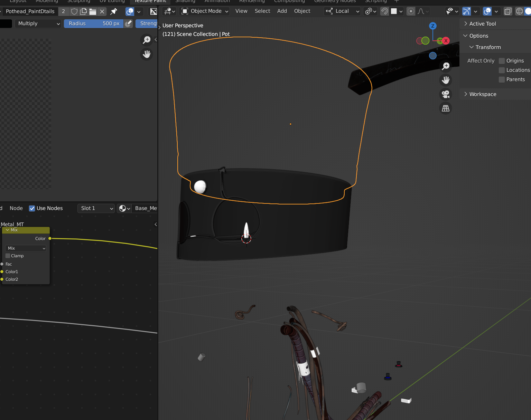
Task: Toggle the snapping magnet icon
Action: [384, 11]
